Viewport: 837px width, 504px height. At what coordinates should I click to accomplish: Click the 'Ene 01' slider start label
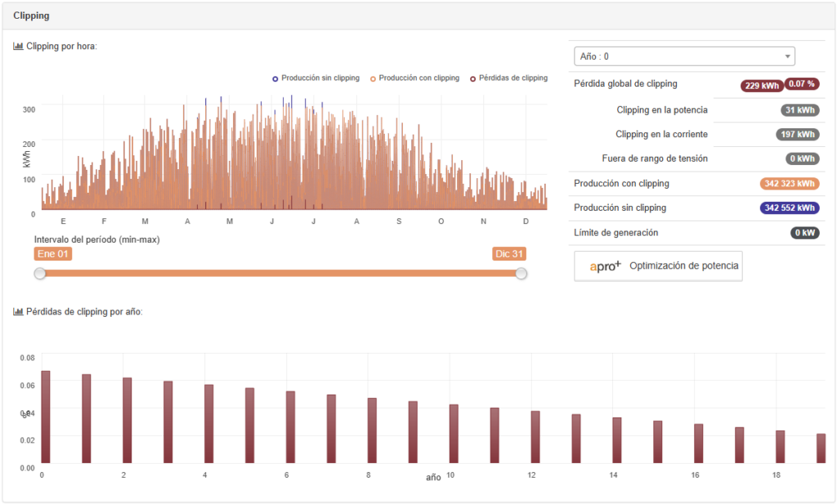[x=53, y=254]
